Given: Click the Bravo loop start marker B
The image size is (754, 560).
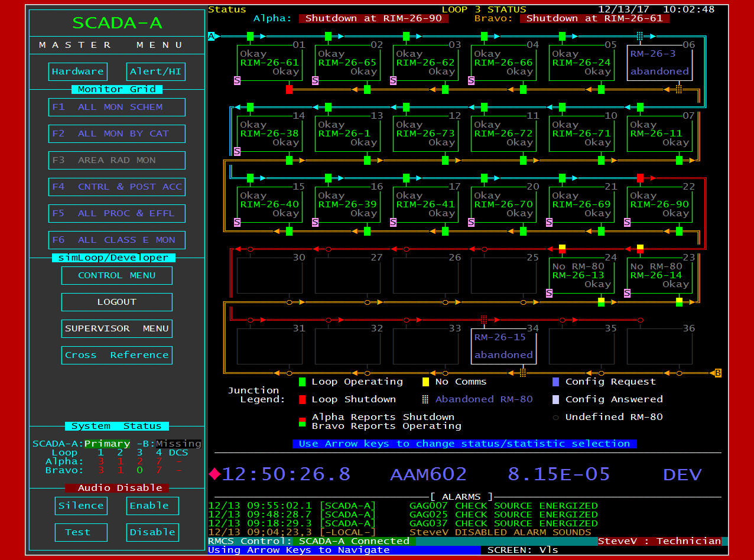Looking at the screenshot, I should [718, 373].
